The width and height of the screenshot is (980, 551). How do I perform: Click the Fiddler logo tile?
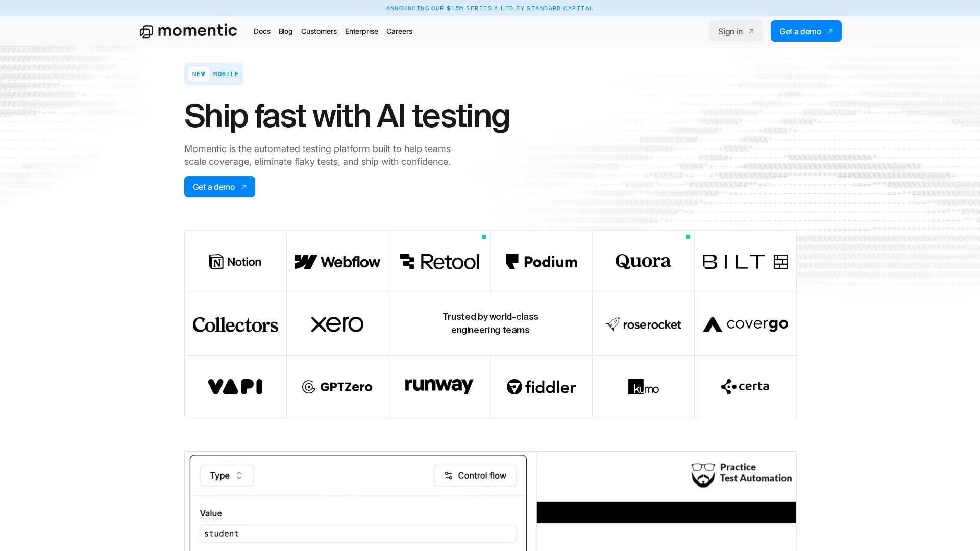pos(541,387)
